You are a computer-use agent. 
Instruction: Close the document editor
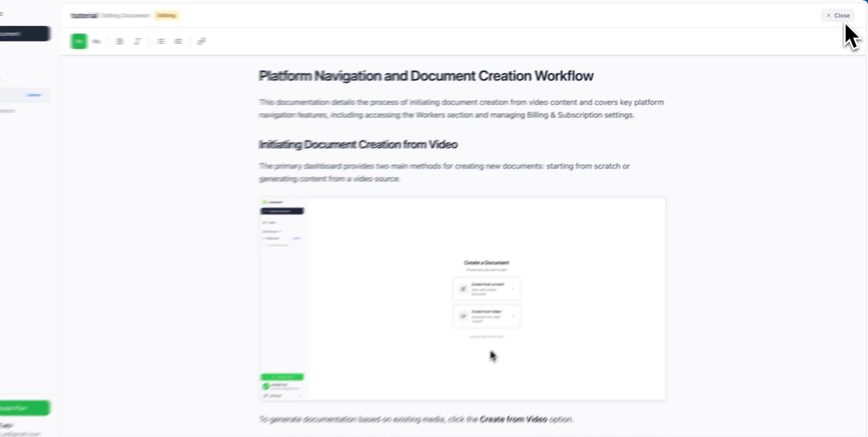(x=838, y=15)
